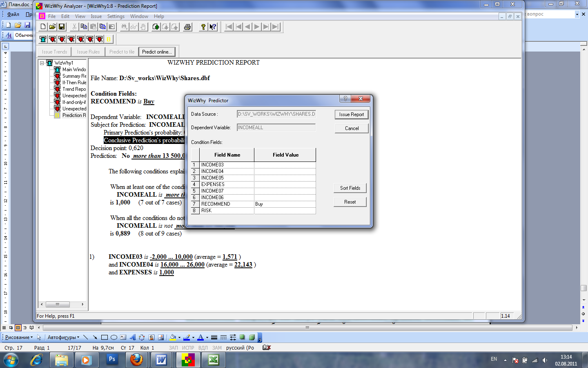Screen dimensions: 588x368
Task: Select Summary Report tree item
Action: tap(74, 76)
